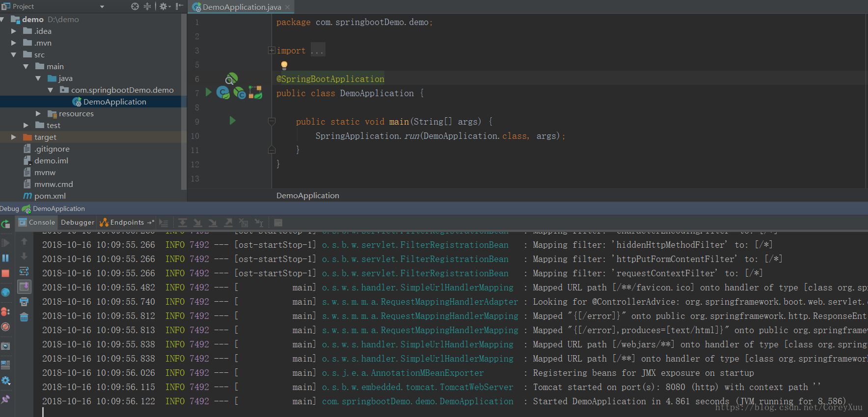This screenshot has height=417, width=868.
Task: Click Spring bean search gutter icon on line 6
Action: click(x=231, y=78)
